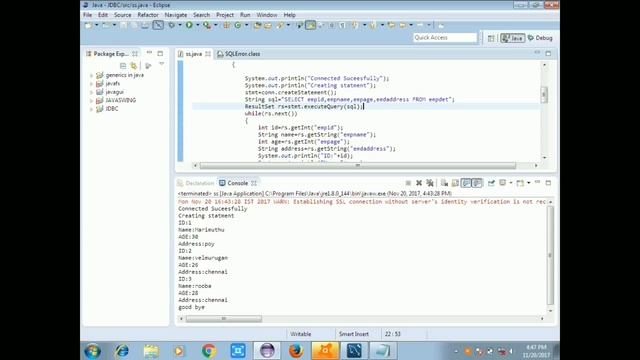Viewport: 640px width, 360px height.
Task: Click the Pin Console icon
Action: [491, 183]
